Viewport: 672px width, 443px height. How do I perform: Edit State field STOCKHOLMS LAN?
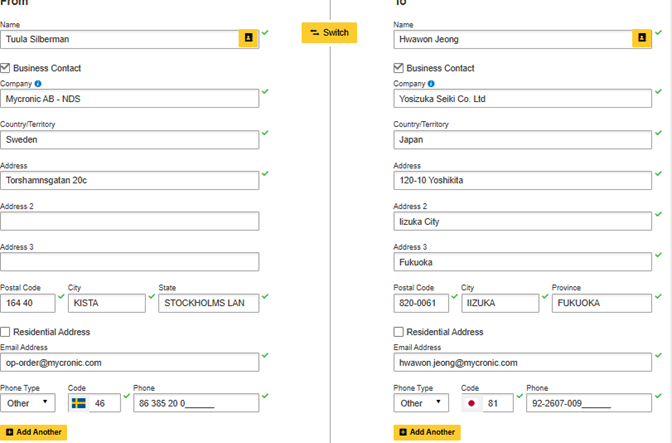tap(209, 303)
